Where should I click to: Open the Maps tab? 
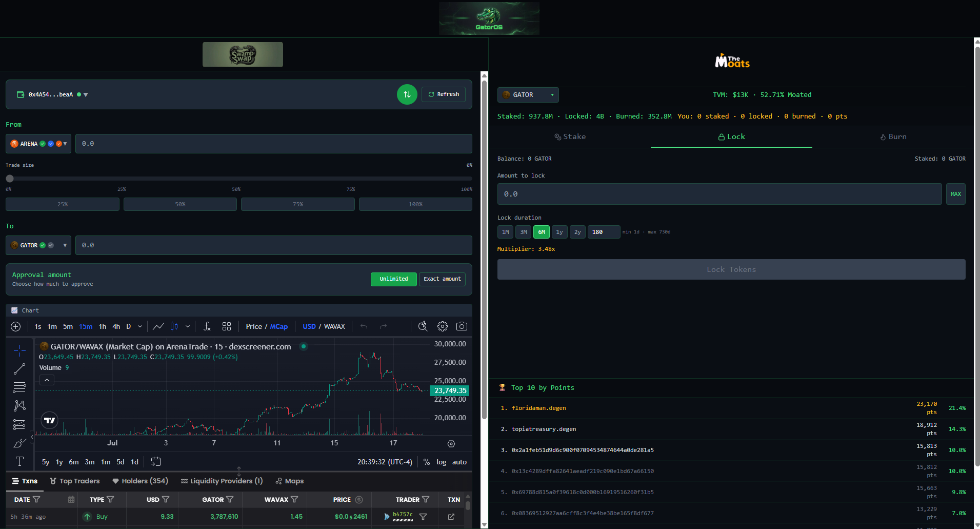coord(290,481)
